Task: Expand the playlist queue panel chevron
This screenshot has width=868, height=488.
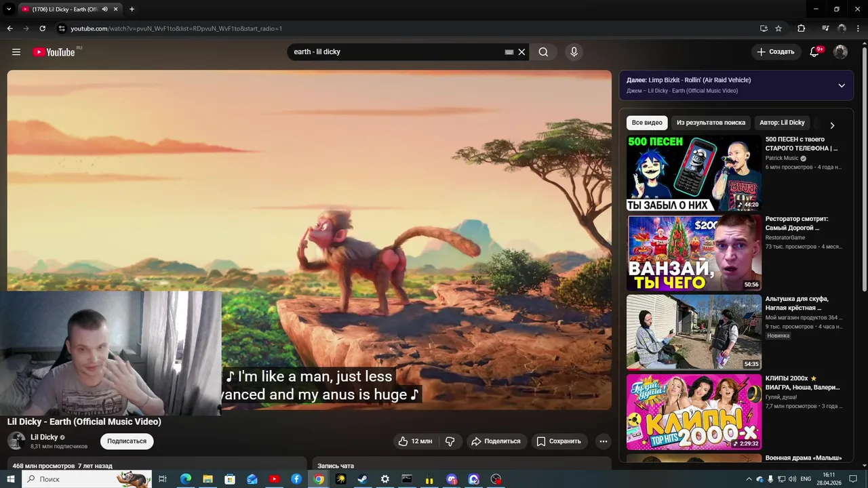Action: (842, 85)
